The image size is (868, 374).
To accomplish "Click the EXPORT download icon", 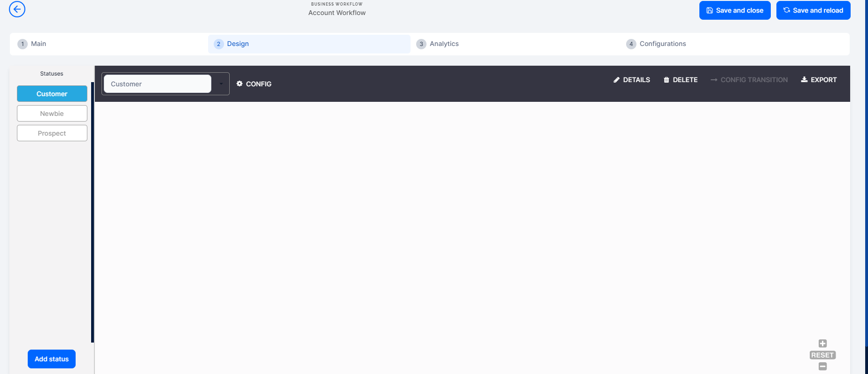I will tap(819, 80).
